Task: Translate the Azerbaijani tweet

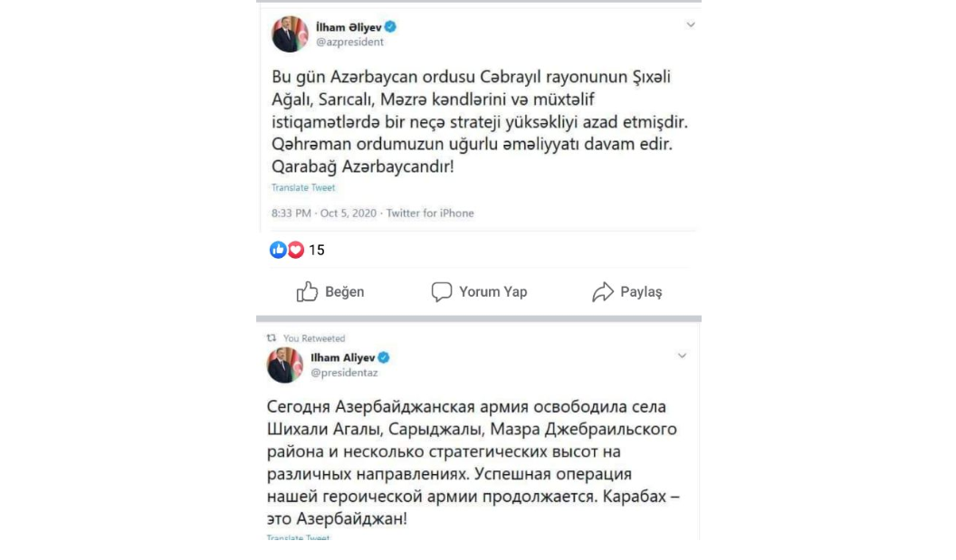Action: click(x=303, y=188)
